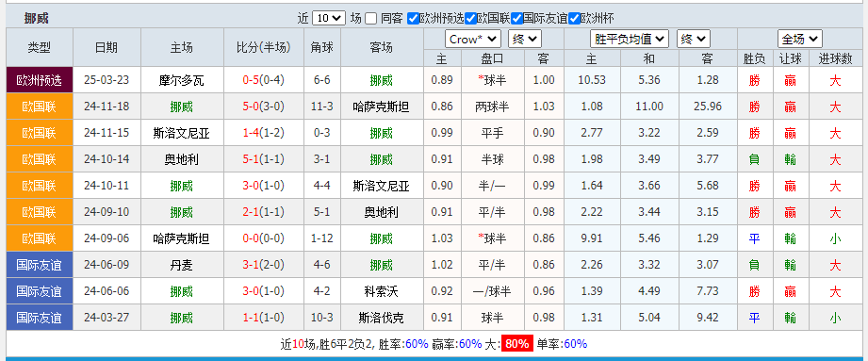This screenshot has height=361, width=868.
Task: Open score 5-1(1-1) match details
Action: [x=264, y=159]
